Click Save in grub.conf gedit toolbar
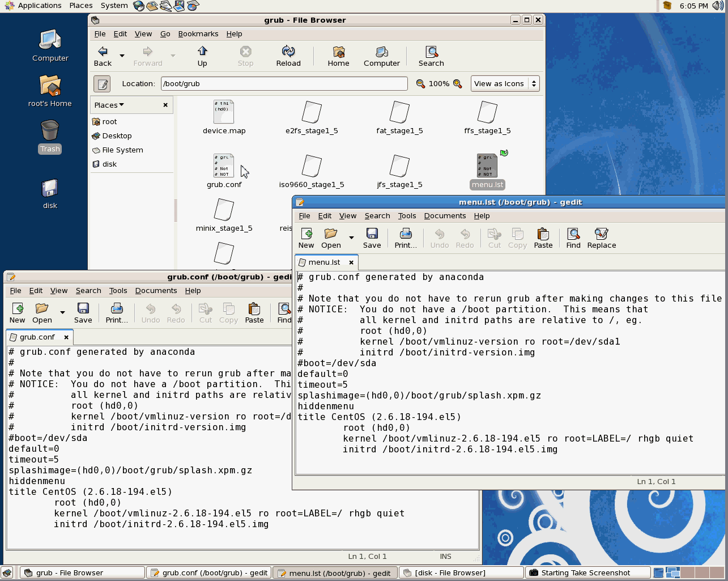Viewport: 728px width, 581px height. pyautogui.click(x=83, y=313)
